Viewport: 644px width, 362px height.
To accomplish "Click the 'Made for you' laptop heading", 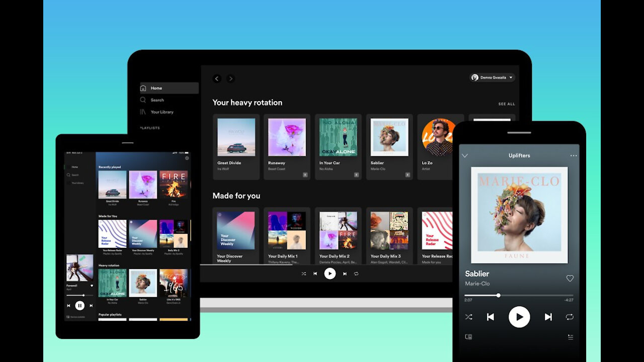I will click(x=236, y=196).
